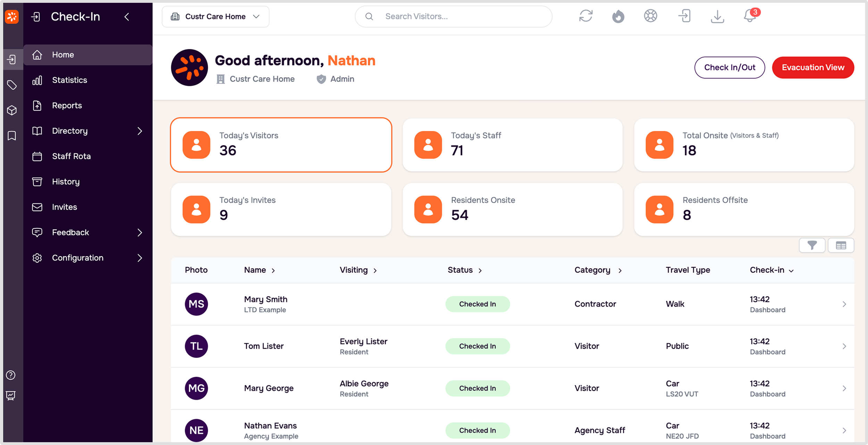
Task: Click the check-in icon in the narrow rail
Action: (12, 59)
